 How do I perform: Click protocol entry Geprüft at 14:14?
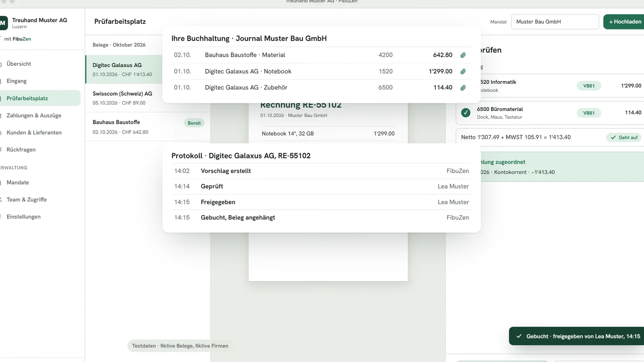click(x=321, y=187)
